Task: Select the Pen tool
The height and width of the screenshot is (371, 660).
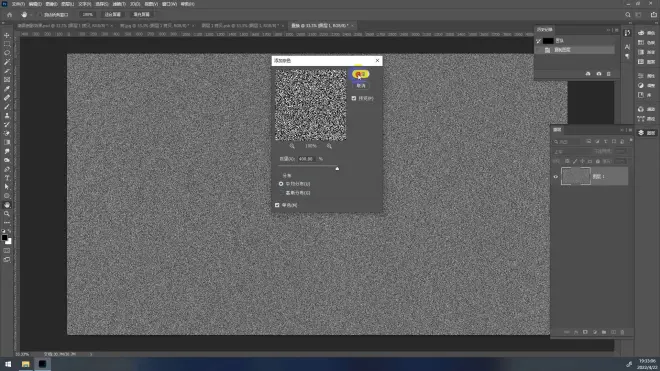Action: [x=7, y=169]
